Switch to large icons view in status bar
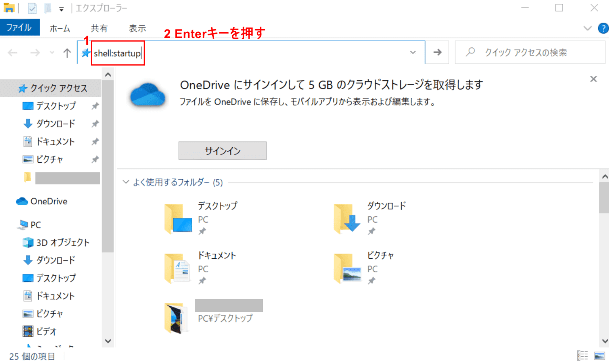 click(x=599, y=356)
